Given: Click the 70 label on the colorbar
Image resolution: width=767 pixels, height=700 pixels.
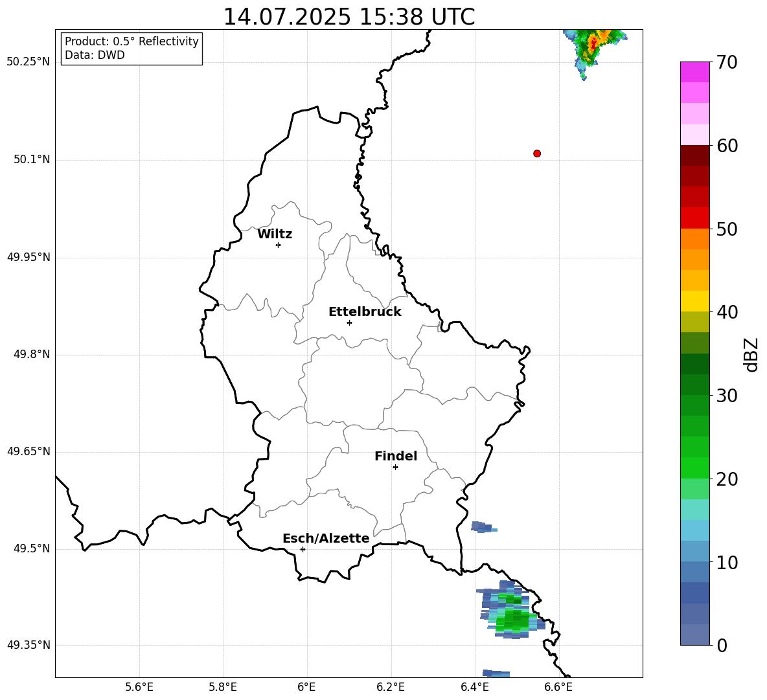Looking at the screenshot, I should tap(727, 63).
